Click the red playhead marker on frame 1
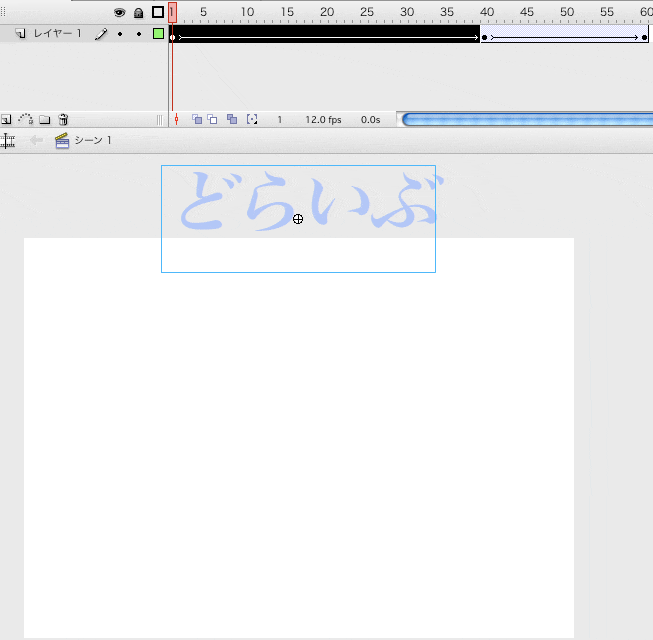The image size is (653, 640). pos(172,12)
